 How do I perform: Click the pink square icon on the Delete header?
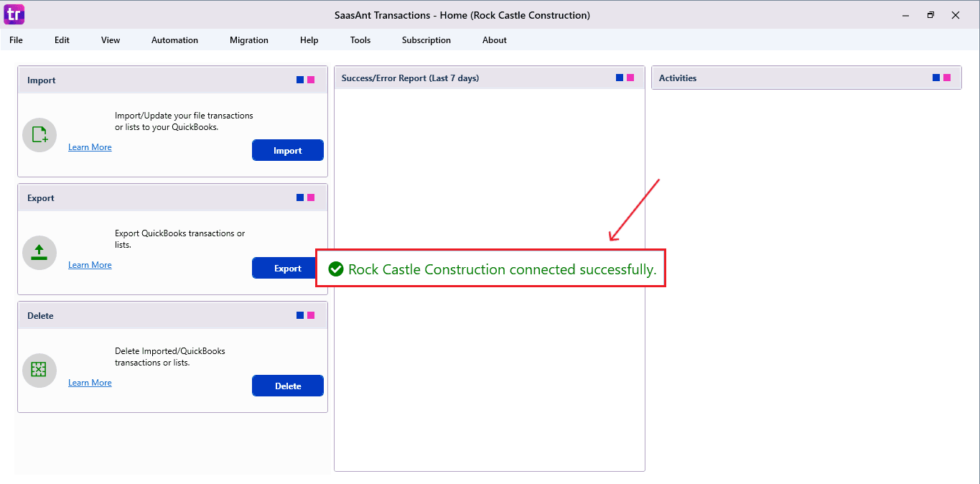coord(312,315)
